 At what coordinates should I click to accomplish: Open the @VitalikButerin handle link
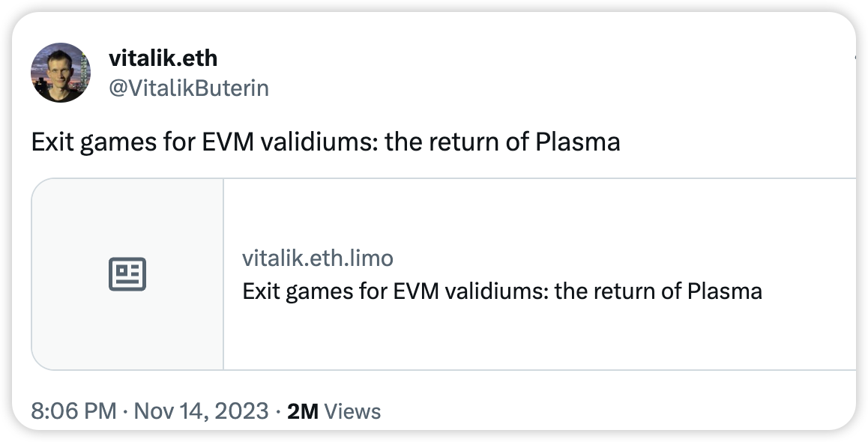tap(188, 88)
